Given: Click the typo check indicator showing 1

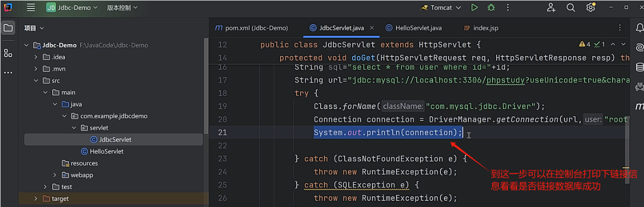Looking at the screenshot, I should [600, 45].
